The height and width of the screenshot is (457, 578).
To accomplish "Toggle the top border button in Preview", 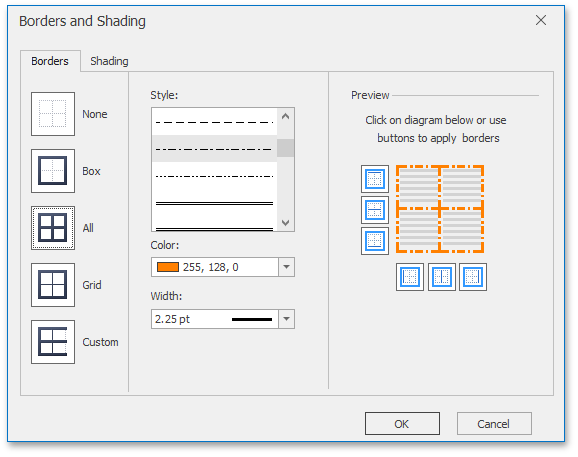I will (x=375, y=179).
